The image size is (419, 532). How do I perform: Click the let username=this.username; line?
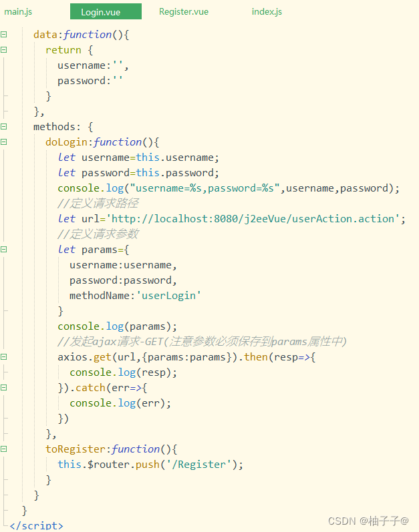coord(138,158)
